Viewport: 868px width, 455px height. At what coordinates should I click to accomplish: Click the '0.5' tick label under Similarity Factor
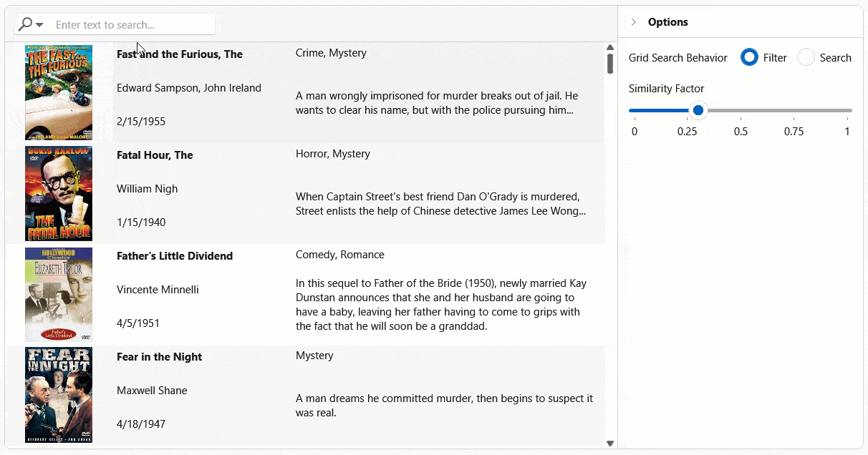741,131
